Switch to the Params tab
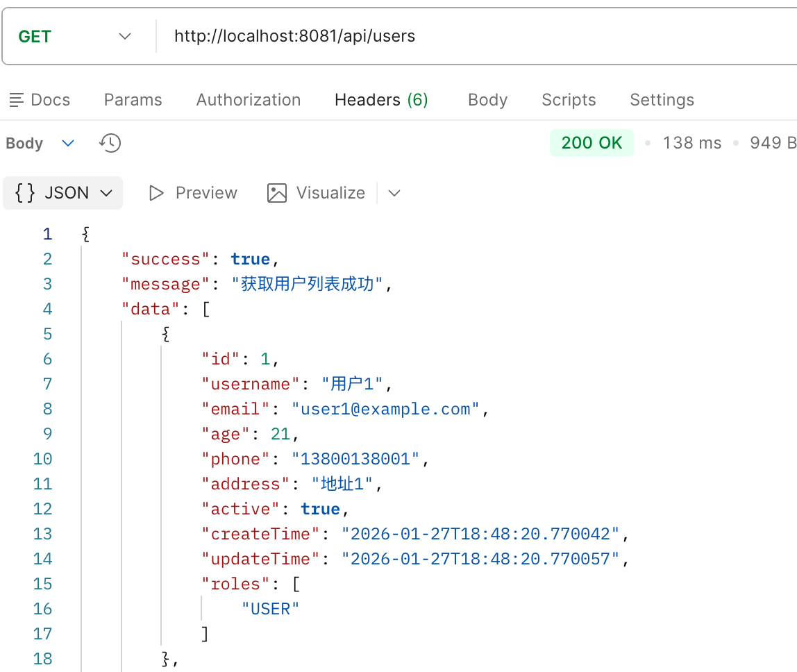The width and height of the screenshot is (797, 672). pyautogui.click(x=133, y=100)
